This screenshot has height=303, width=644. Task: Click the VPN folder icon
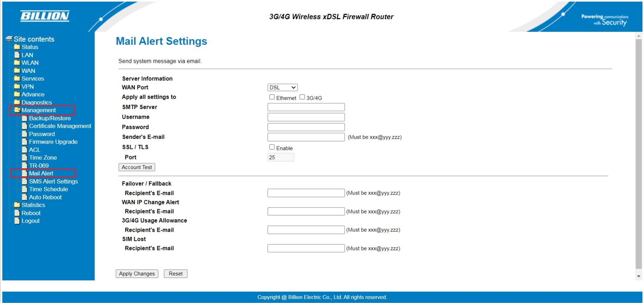coord(17,87)
